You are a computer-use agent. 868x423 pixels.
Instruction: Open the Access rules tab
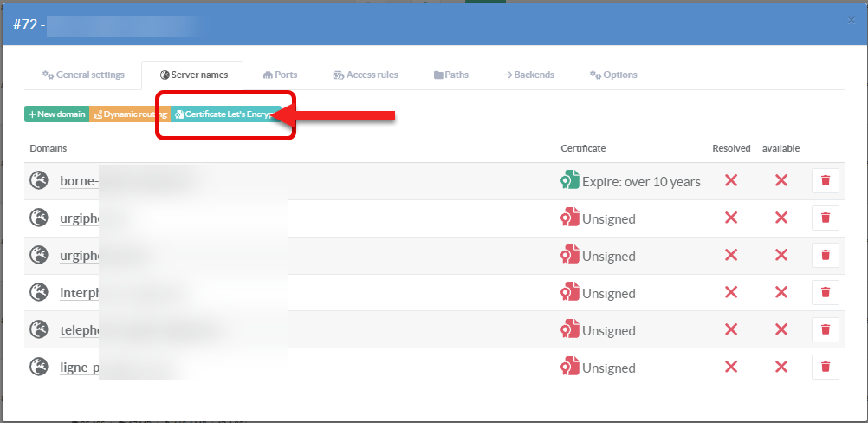click(365, 75)
